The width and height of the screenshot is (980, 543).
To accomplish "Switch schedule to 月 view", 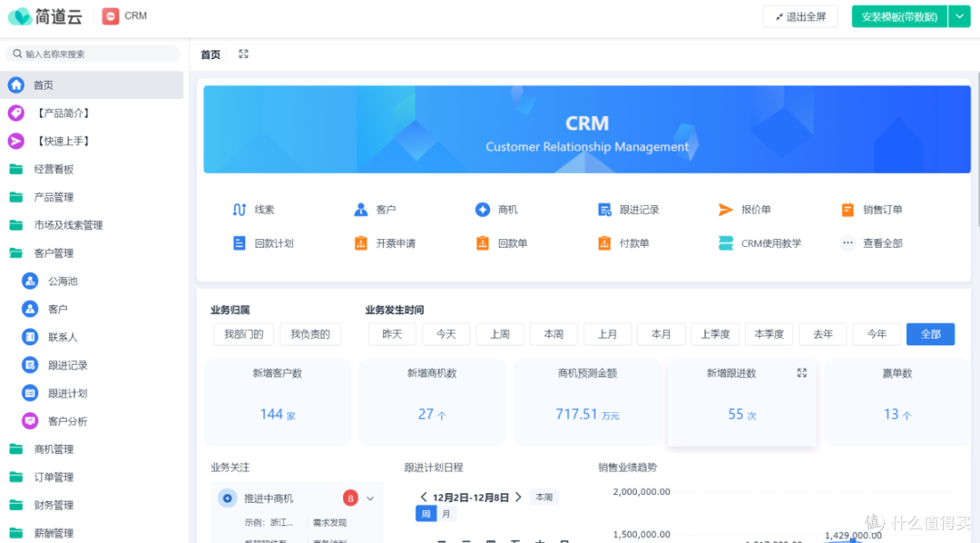I will click(x=446, y=514).
